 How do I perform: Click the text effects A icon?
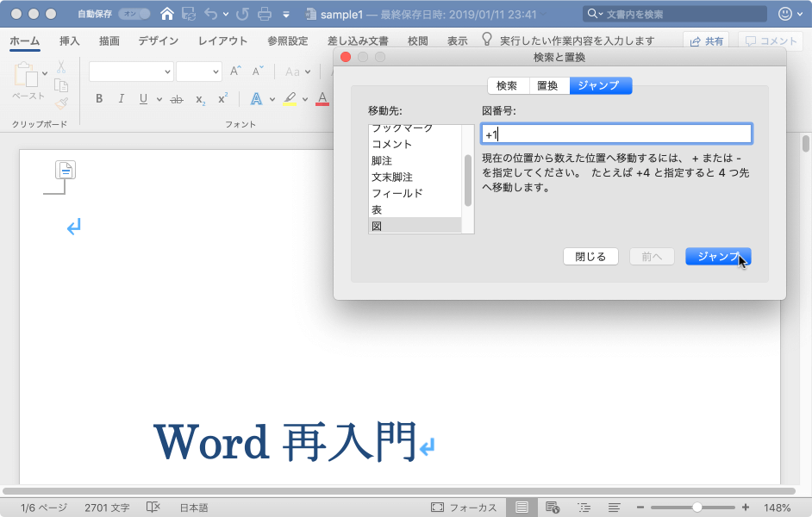click(256, 98)
